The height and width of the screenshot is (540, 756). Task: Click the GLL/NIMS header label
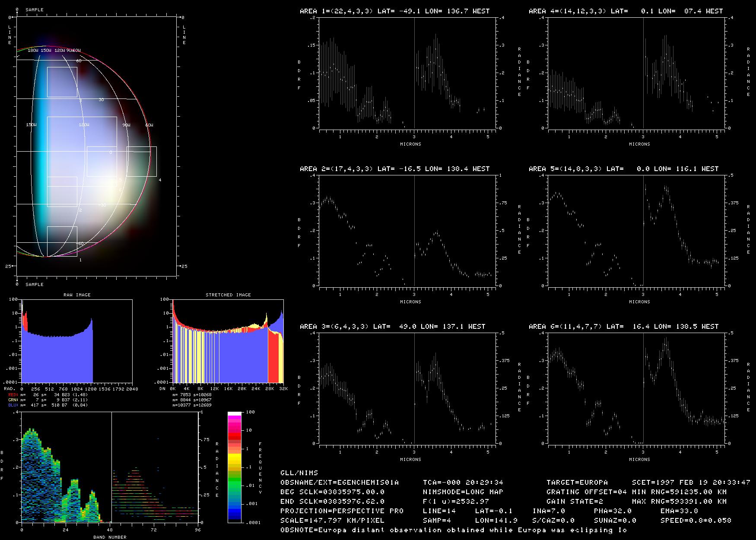299,473
